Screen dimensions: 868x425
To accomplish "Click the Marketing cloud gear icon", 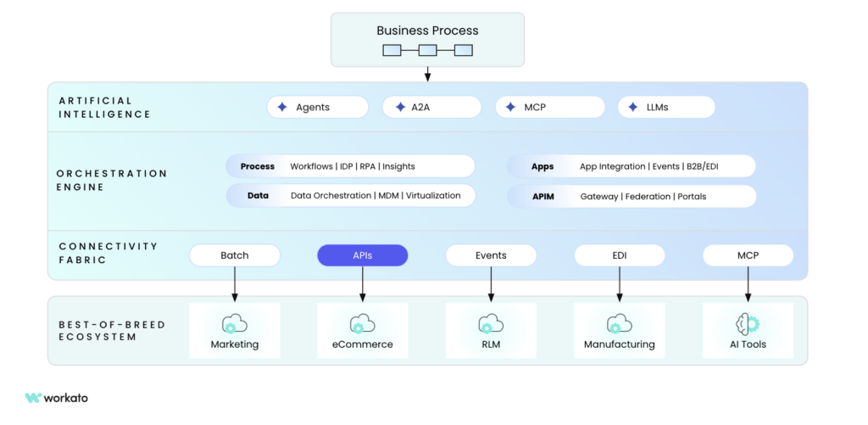I will 234,324.
